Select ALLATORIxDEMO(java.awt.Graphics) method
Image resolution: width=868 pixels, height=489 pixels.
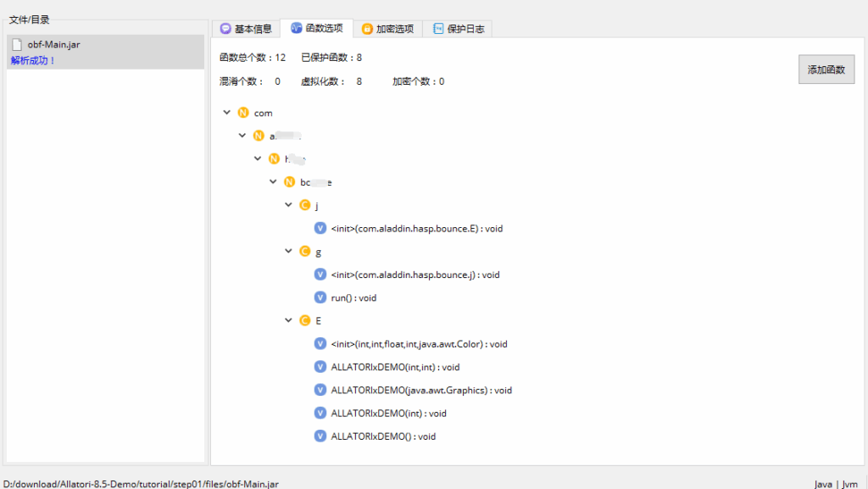(421, 390)
